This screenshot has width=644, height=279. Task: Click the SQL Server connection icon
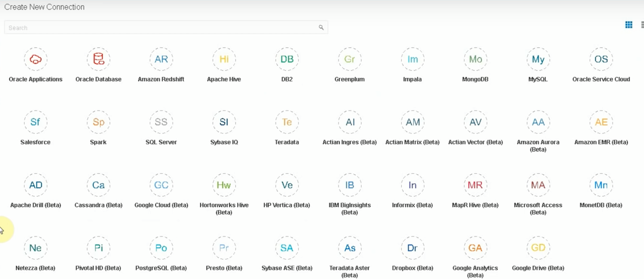pyautogui.click(x=161, y=122)
